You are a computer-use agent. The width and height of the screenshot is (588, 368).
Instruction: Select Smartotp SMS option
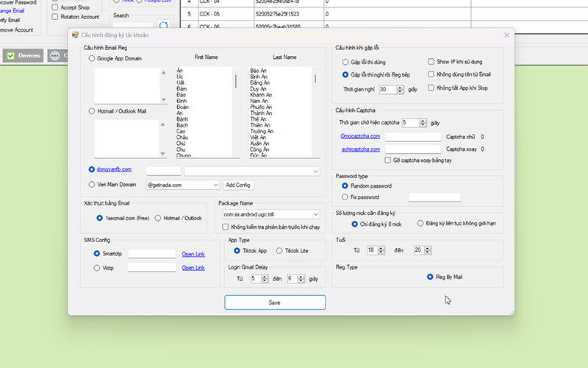click(97, 253)
